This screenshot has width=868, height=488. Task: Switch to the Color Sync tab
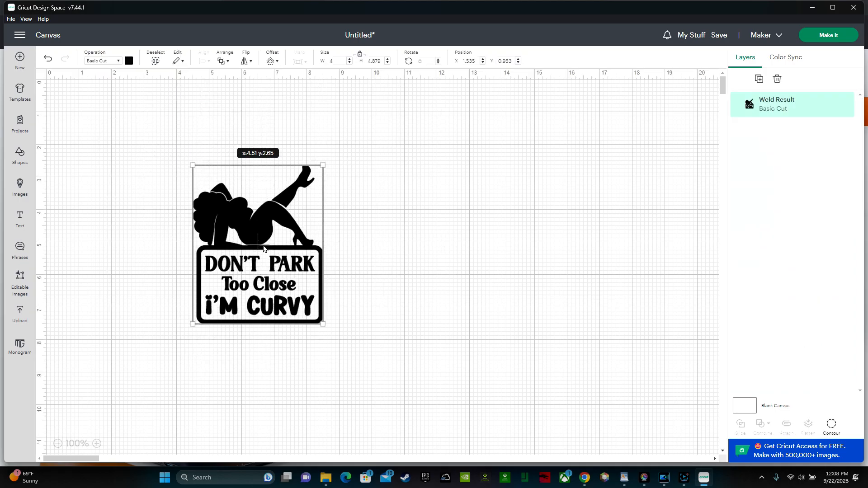pyautogui.click(x=786, y=57)
